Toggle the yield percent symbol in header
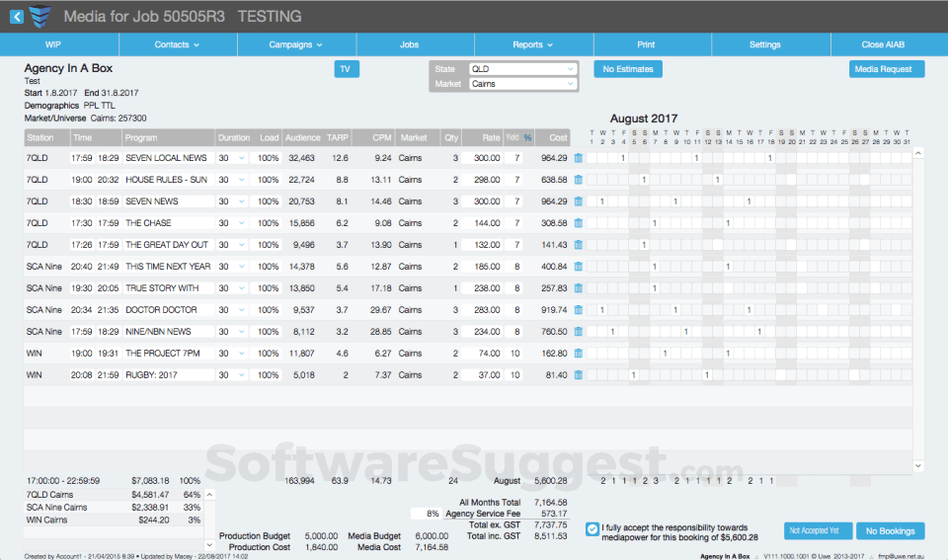948x560 pixels. pos(527,138)
